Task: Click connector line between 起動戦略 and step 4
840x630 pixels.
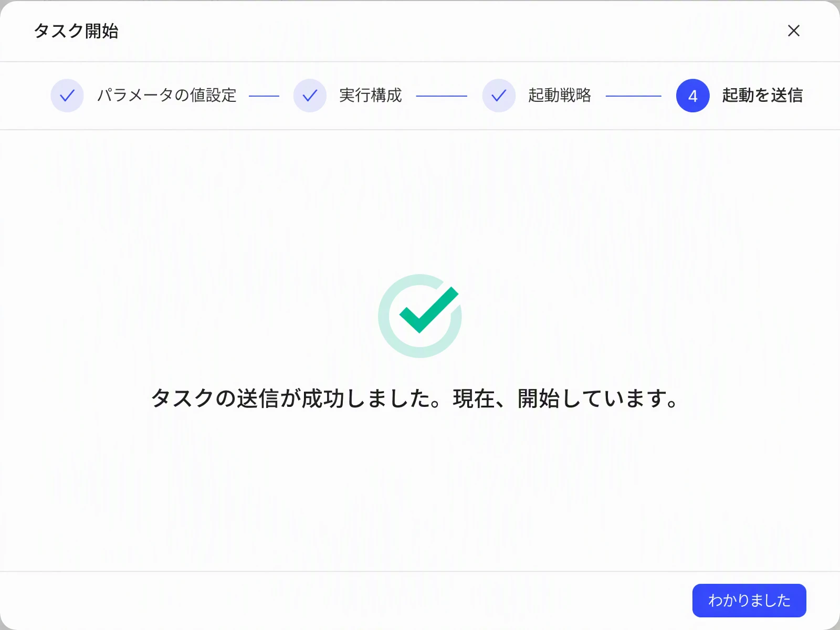Action: coord(633,96)
